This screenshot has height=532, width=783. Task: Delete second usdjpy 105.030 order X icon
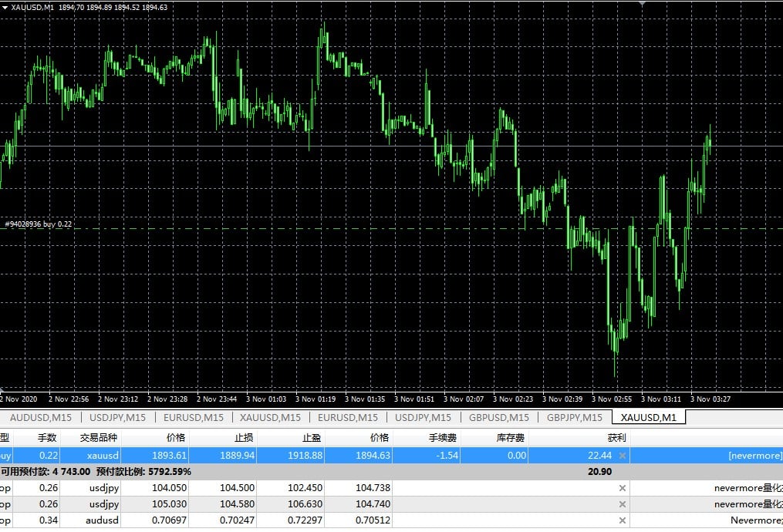point(623,504)
